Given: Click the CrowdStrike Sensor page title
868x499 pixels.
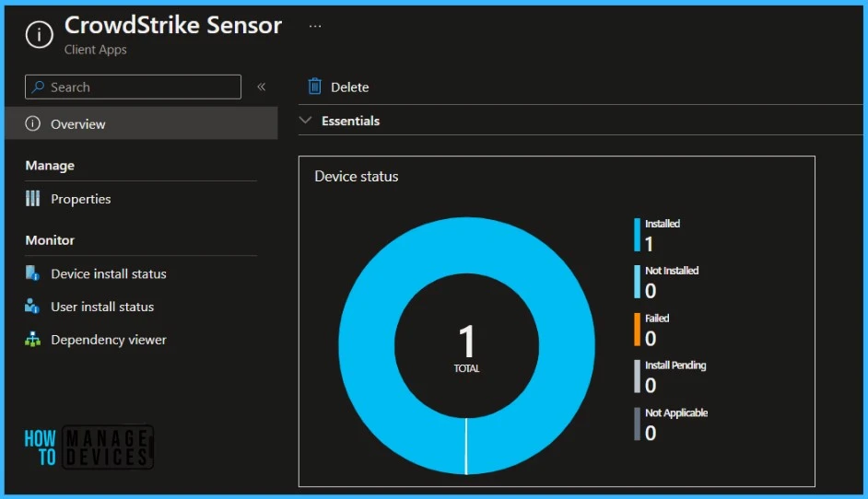Looking at the screenshot, I should pyautogui.click(x=172, y=25).
